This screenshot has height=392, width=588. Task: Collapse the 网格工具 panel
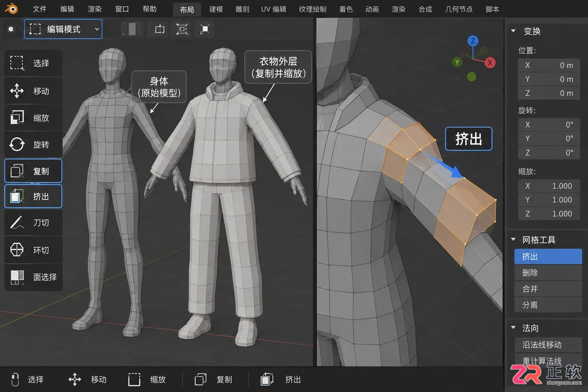513,239
